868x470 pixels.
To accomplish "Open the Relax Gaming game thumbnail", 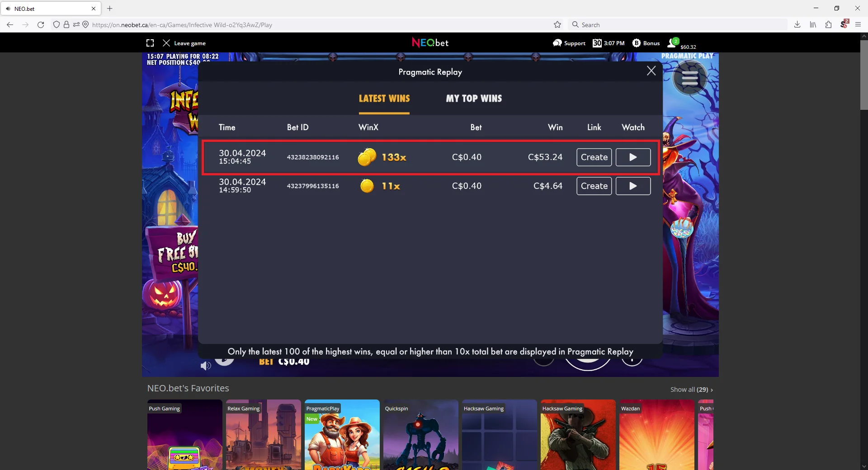I will [x=264, y=435].
